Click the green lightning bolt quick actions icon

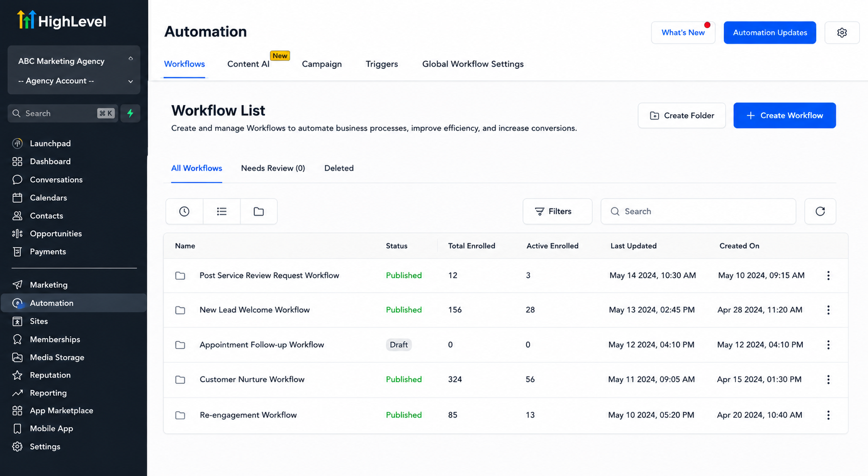pos(130,113)
